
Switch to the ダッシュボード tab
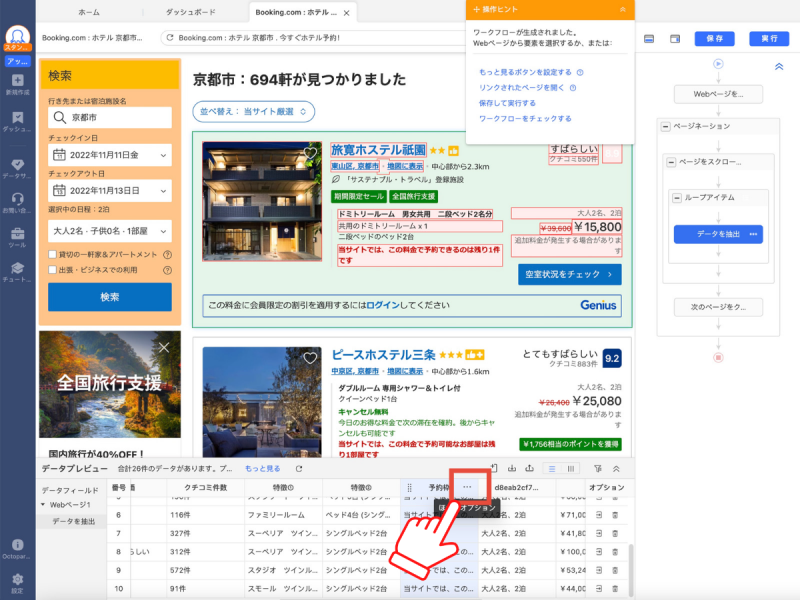(190, 12)
